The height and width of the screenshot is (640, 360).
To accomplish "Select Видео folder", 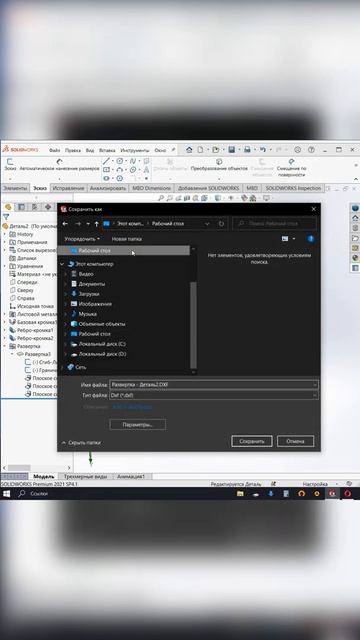I will pyautogui.click(x=82, y=274).
